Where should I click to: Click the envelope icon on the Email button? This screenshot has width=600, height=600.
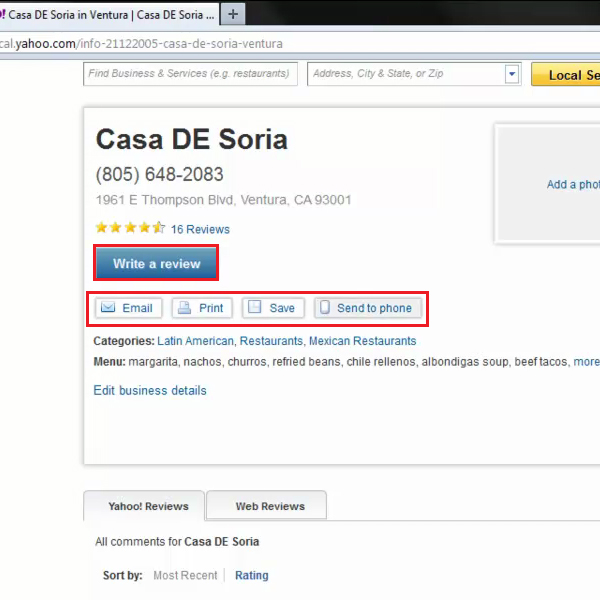click(108, 307)
